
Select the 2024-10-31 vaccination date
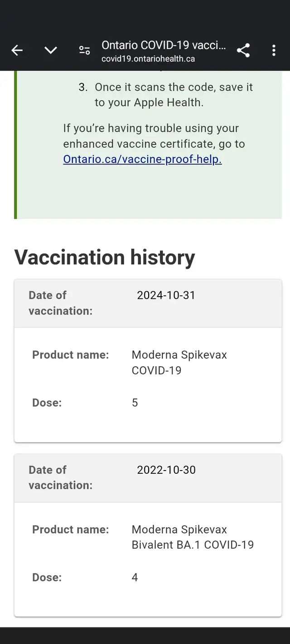(166, 295)
